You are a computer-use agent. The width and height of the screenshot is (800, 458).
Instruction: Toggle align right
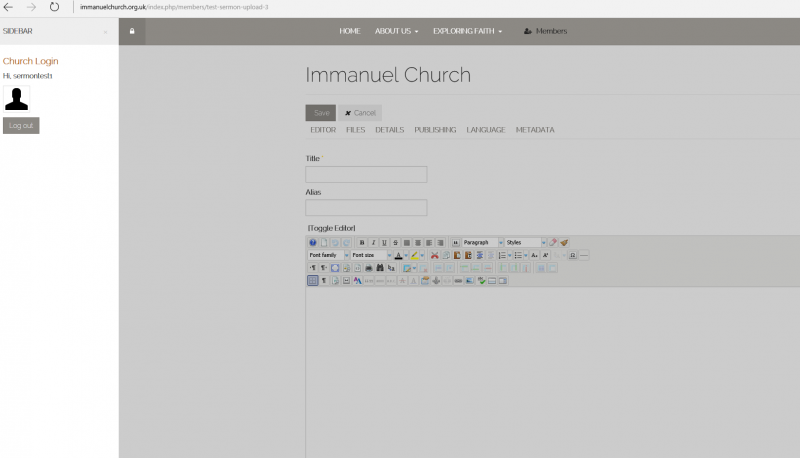click(x=440, y=242)
